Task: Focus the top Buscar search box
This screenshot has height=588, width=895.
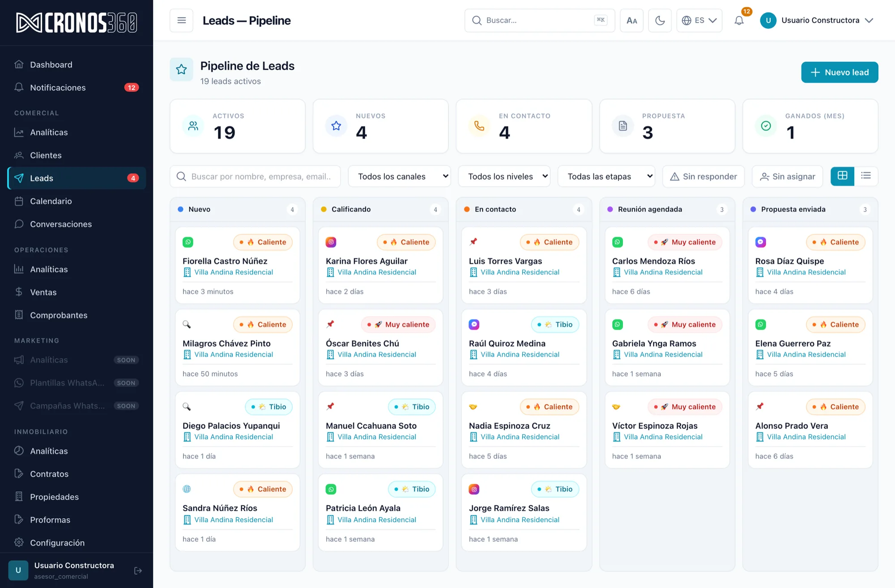Action: 539,21
